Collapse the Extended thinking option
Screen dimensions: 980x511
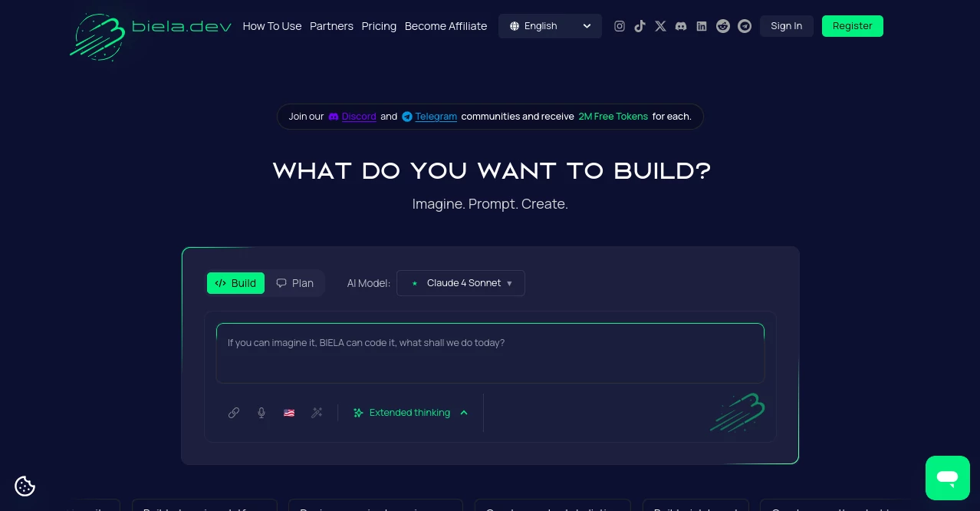click(x=463, y=413)
